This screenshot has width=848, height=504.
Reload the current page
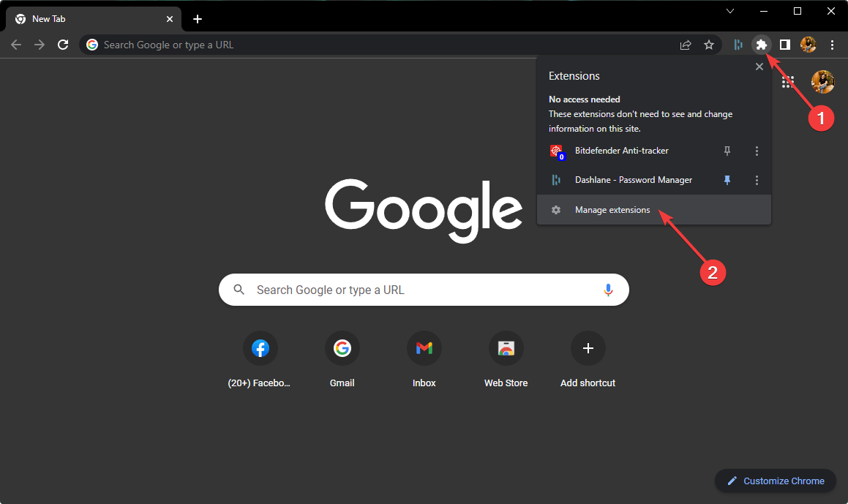click(63, 44)
